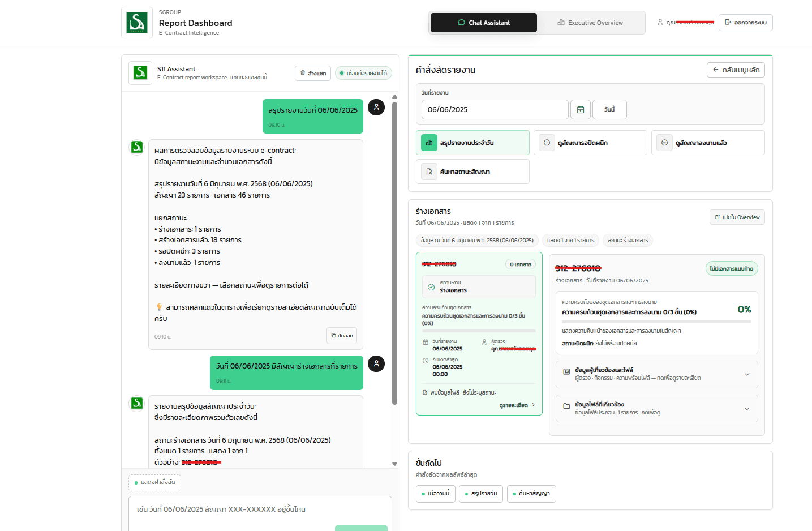This screenshot has width=812, height=531.
Task: Click the 0% completeness progress bar in the detail panel
Action: click(656, 322)
